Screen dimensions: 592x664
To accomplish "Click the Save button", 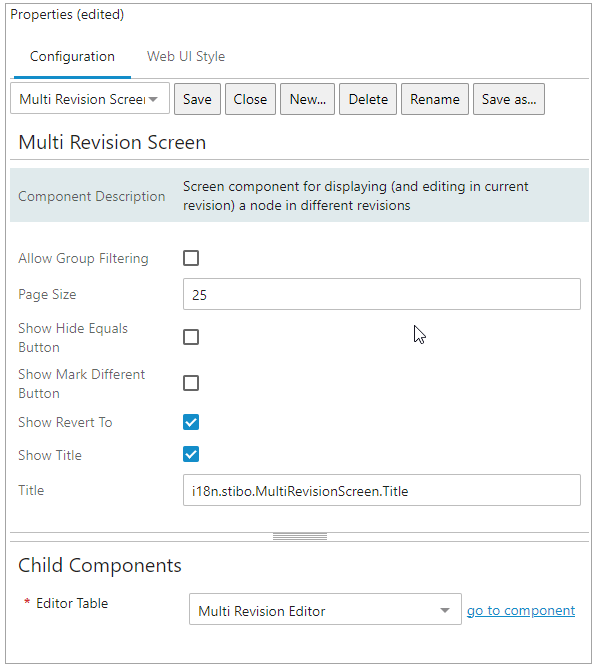I will pos(197,99).
